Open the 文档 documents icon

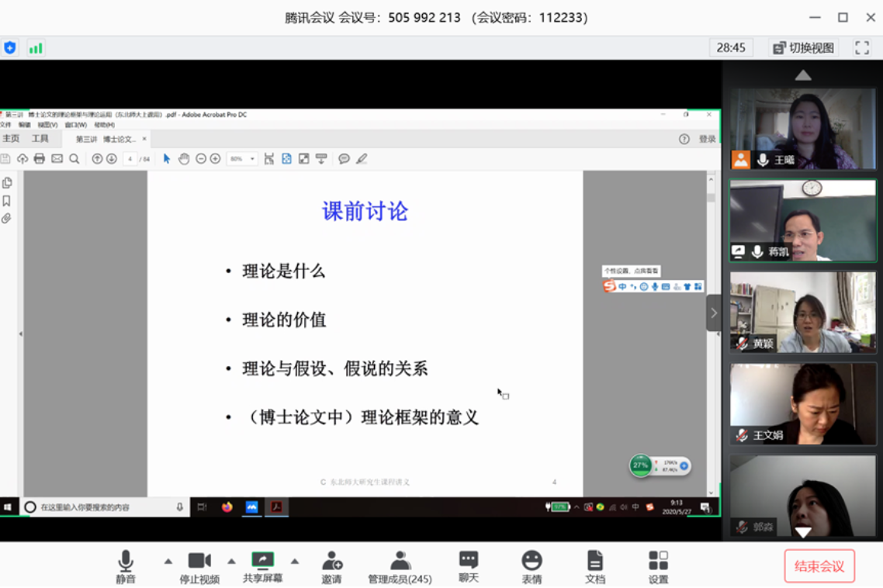(x=595, y=566)
